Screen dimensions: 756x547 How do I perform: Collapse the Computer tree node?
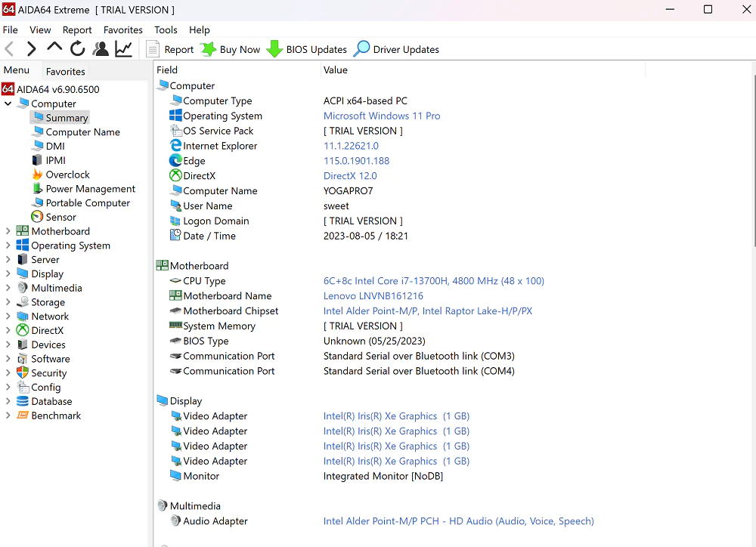click(8, 104)
